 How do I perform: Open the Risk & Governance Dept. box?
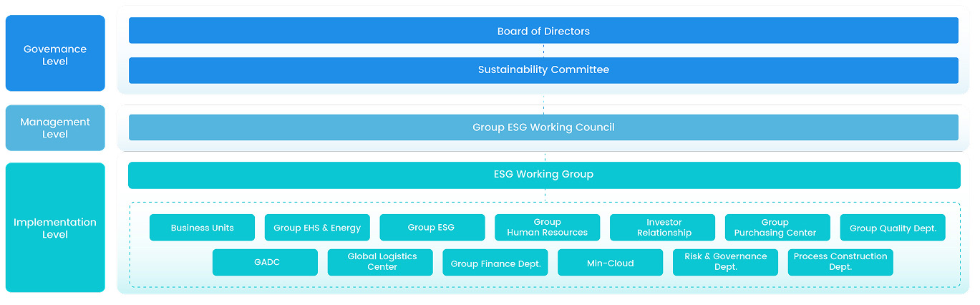point(725,263)
